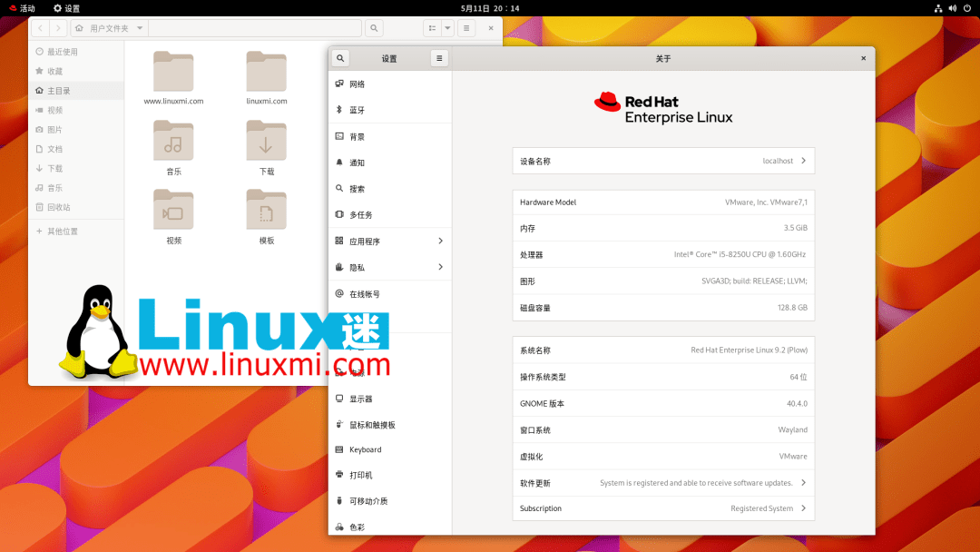The image size is (980, 552).
Task: Click the display monitor icon
Action: 339,399
